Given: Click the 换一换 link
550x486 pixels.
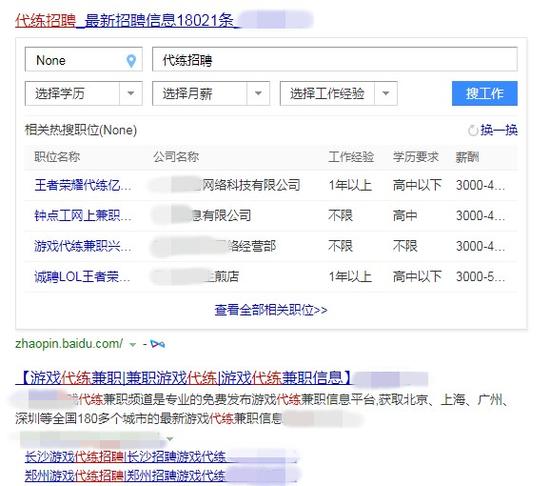Looking at the screenshot, I should point(499,130).
